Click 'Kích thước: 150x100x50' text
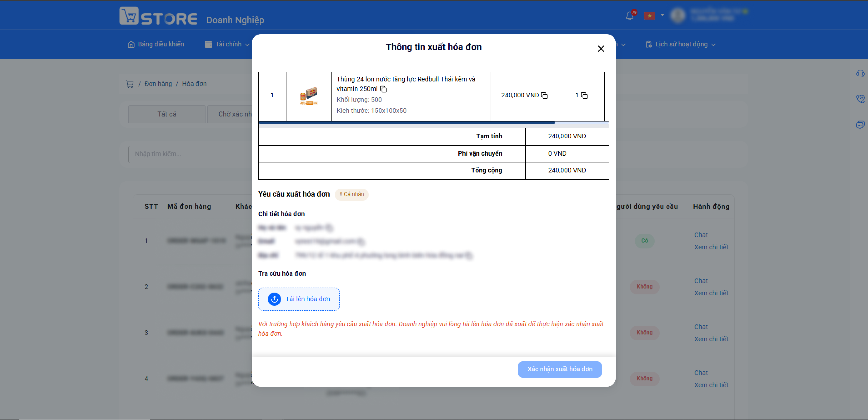Screen dimensions: 868x420 (x=371, y=111)
